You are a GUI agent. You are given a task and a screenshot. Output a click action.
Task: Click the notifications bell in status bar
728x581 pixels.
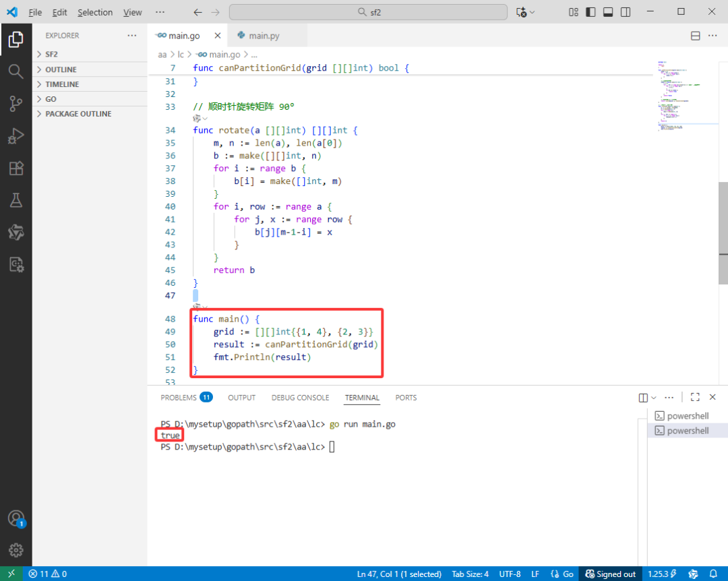(713, 574)
